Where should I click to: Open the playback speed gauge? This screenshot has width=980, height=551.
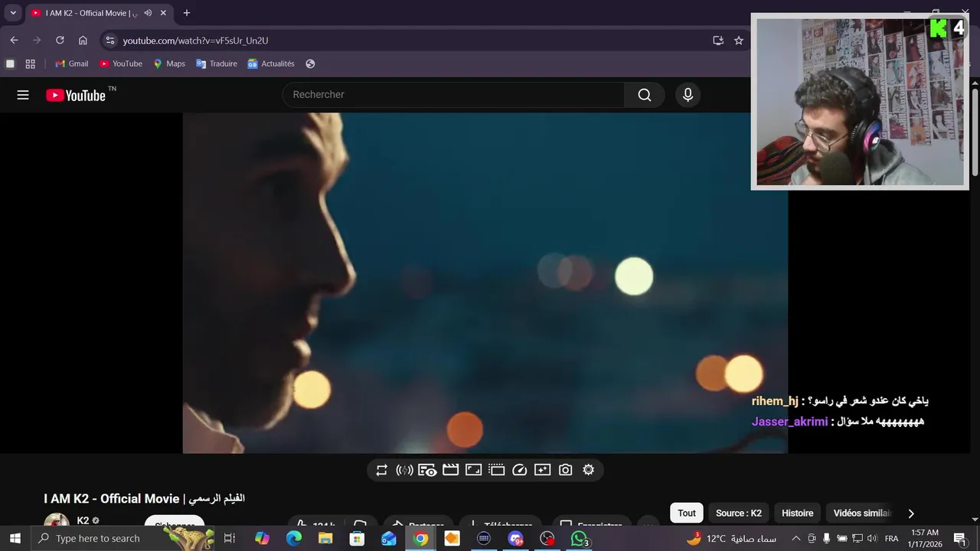[x=519, y=470]
